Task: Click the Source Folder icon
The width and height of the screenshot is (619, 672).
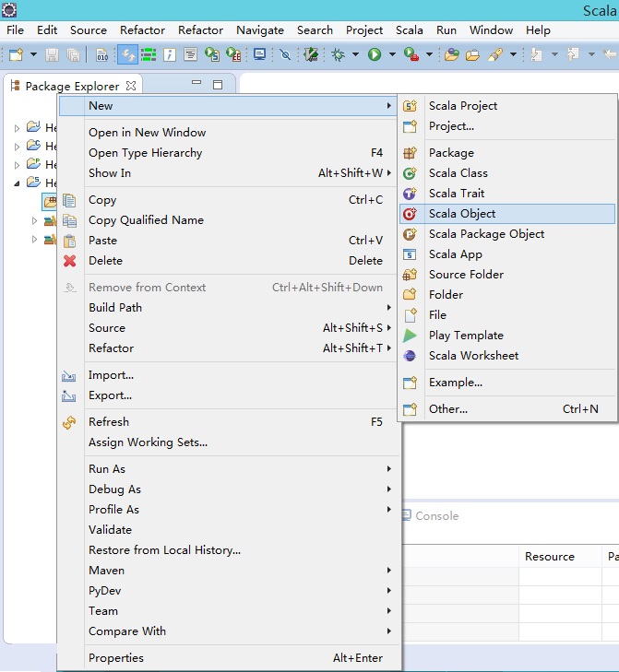Action: coord(410,275)
